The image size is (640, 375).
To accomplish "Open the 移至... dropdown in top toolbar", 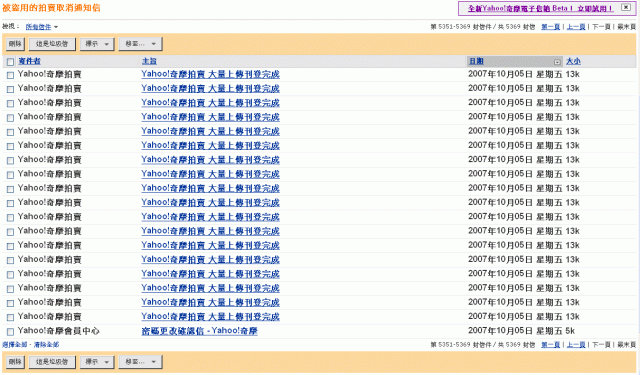I will (x=140, y=44).
